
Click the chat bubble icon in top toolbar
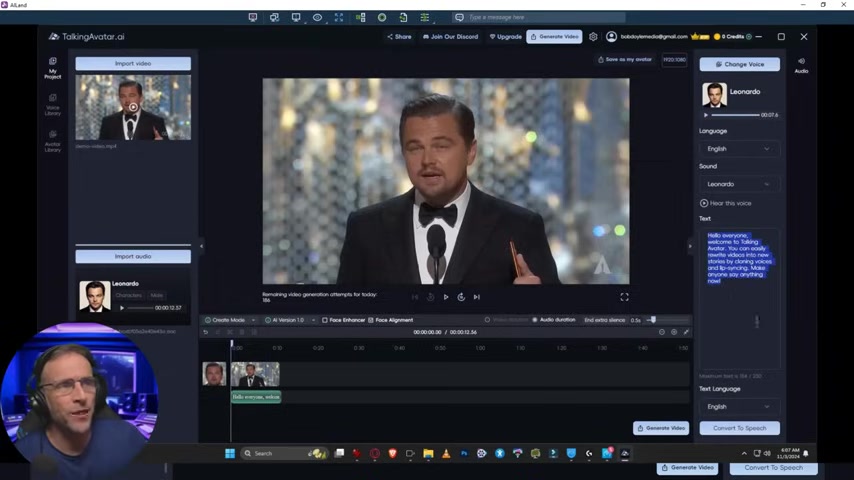click(459, 17)
